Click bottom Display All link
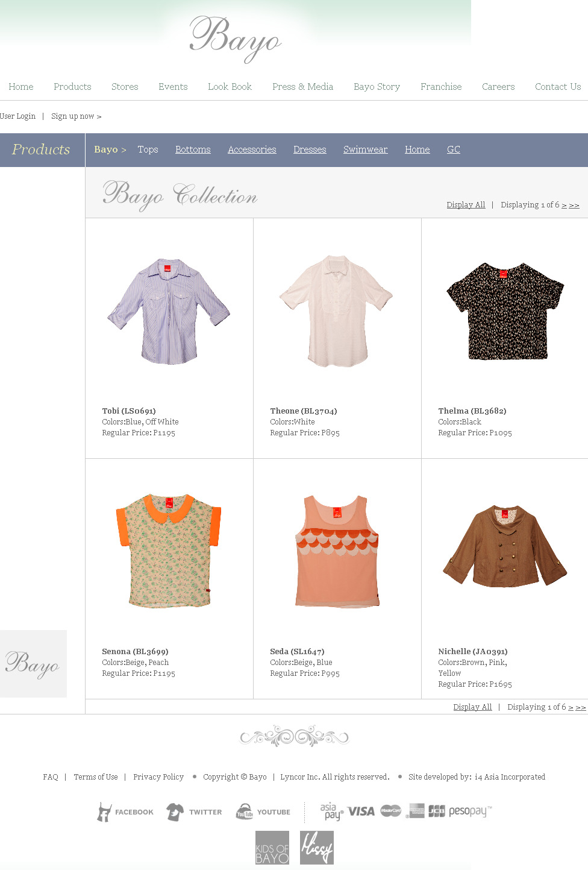The width and height of the screenshot is (588, 870). click(472, 707)
